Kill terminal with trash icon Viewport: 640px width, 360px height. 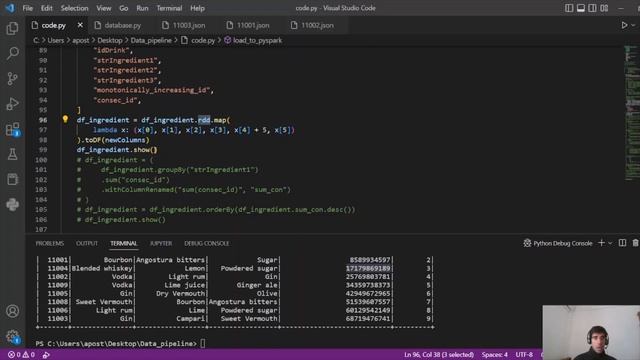[x=636, y=243]
